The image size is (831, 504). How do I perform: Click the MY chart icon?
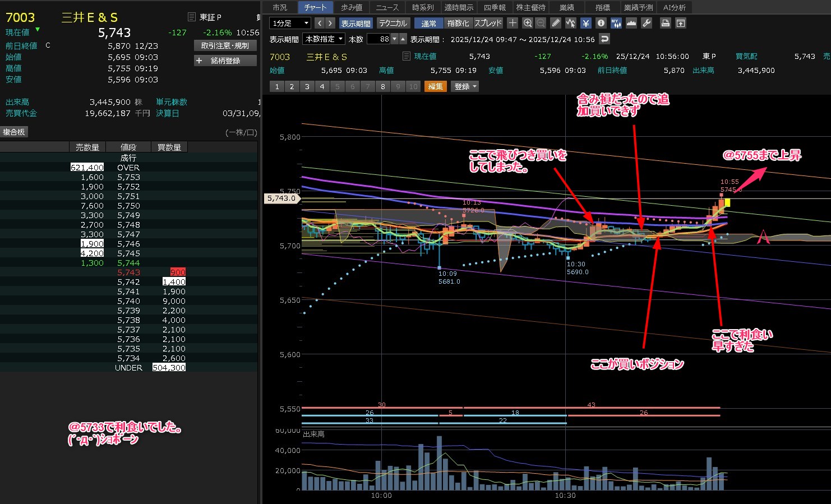point(616,23)
